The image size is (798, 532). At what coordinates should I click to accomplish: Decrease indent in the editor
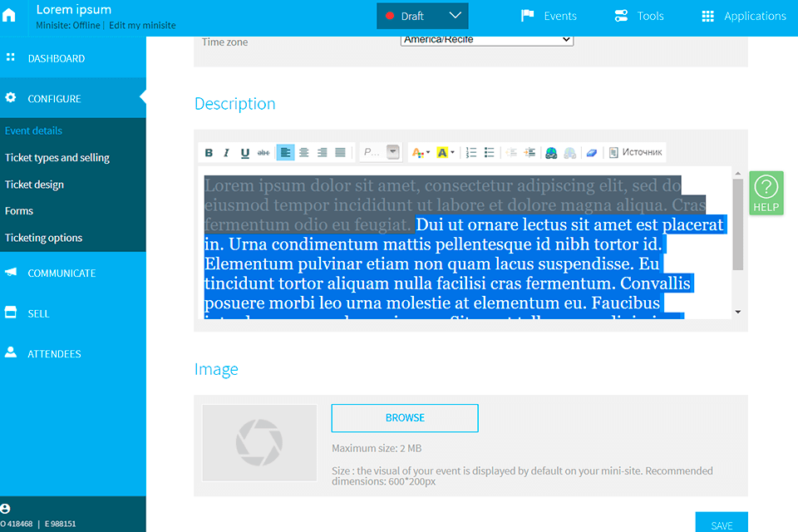511,152
